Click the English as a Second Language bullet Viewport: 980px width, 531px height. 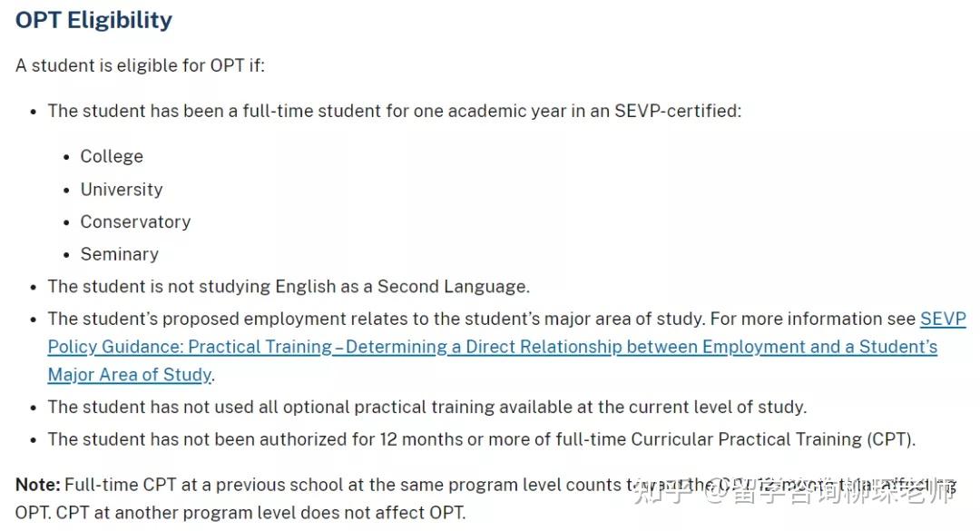tap(289, 286)
